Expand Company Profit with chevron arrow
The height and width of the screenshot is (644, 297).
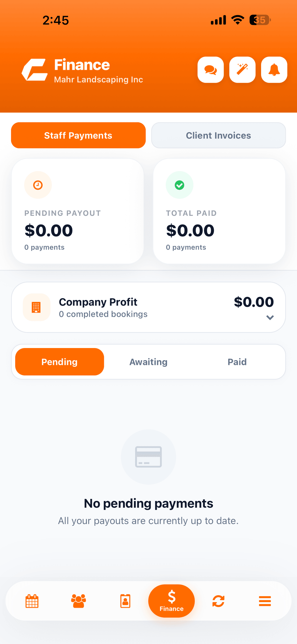270,317
